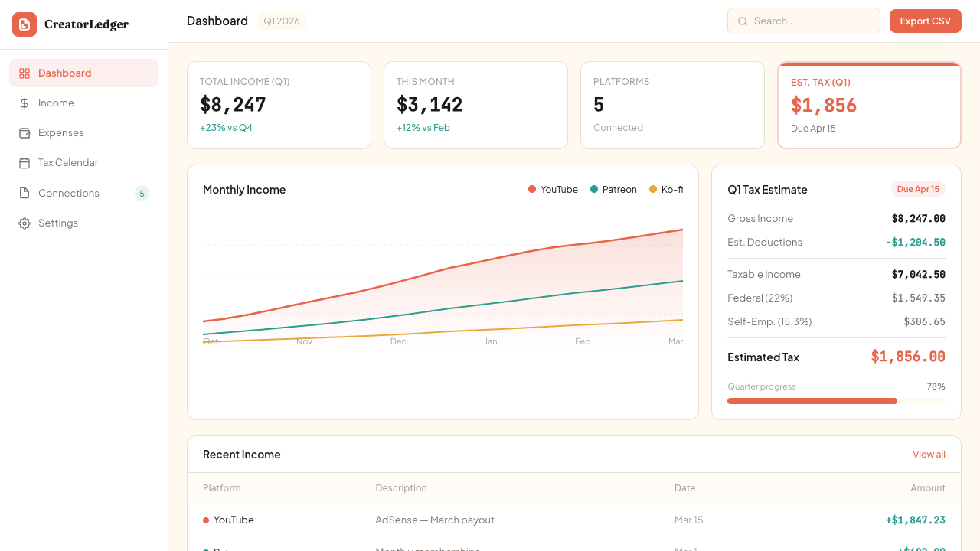Select the Est. Tax (Q1) card
This screenshot has height=551, width=980.
pos(869,105)
